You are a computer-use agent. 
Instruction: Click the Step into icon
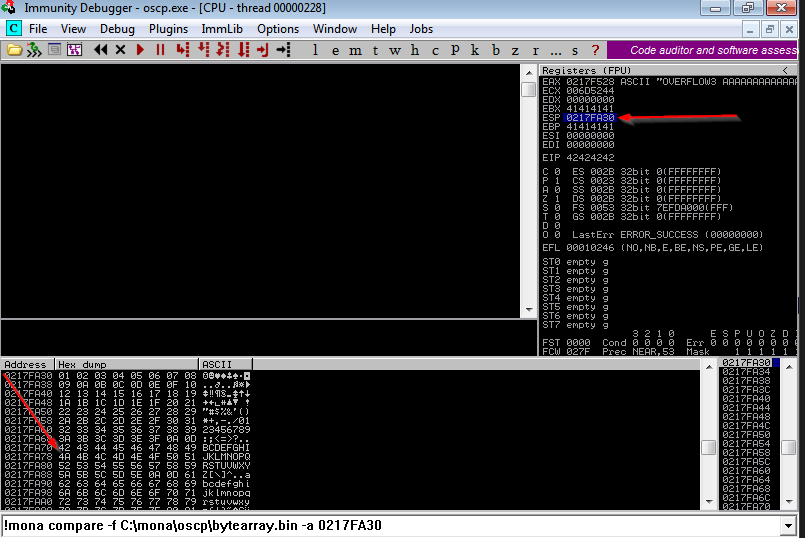pos(182,50)
